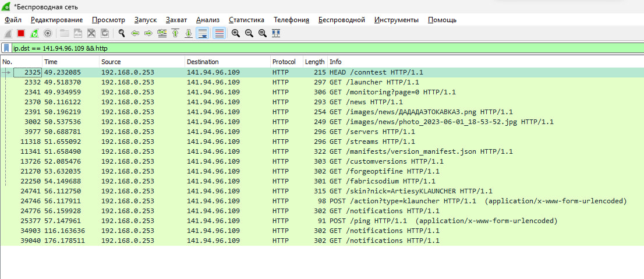644x279 pixels.
Task: Toggle packet colorization rules
Action: [219, 33]
